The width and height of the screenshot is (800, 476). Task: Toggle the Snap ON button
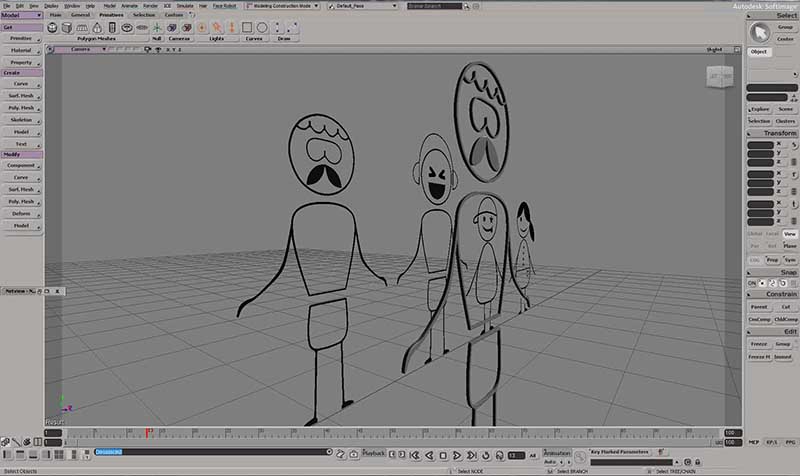[x=753, y=283]
